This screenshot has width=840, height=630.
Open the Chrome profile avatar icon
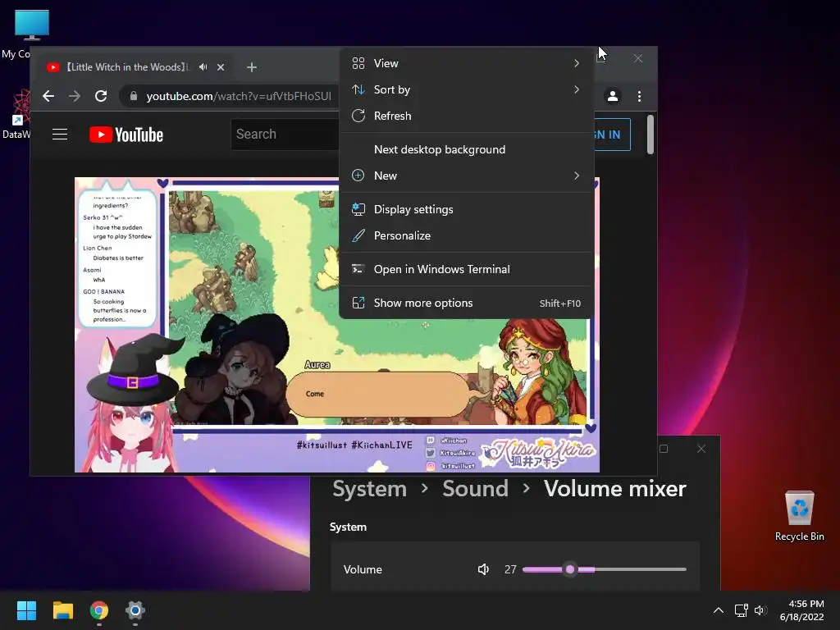coord(613,96)
